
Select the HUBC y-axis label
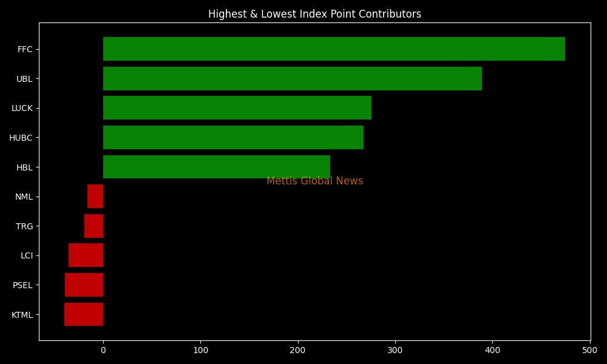click(x=21, y=138)
